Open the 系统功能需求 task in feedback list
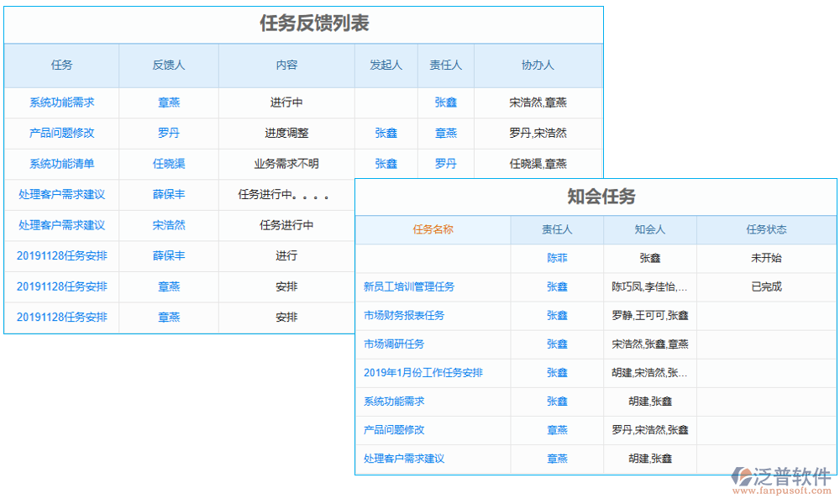This screenshot has width=840, height=504. point(61,102)
